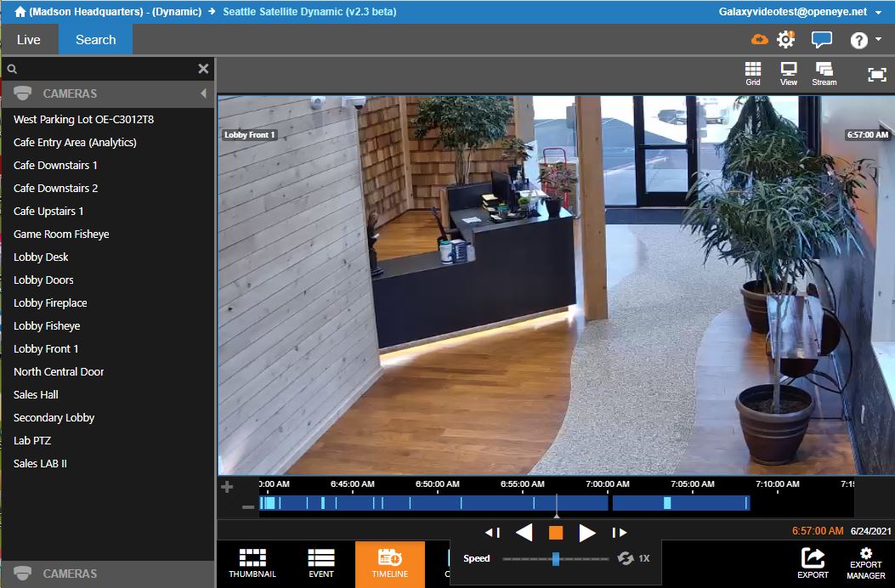Switch to the Live tab

point(28,39)
